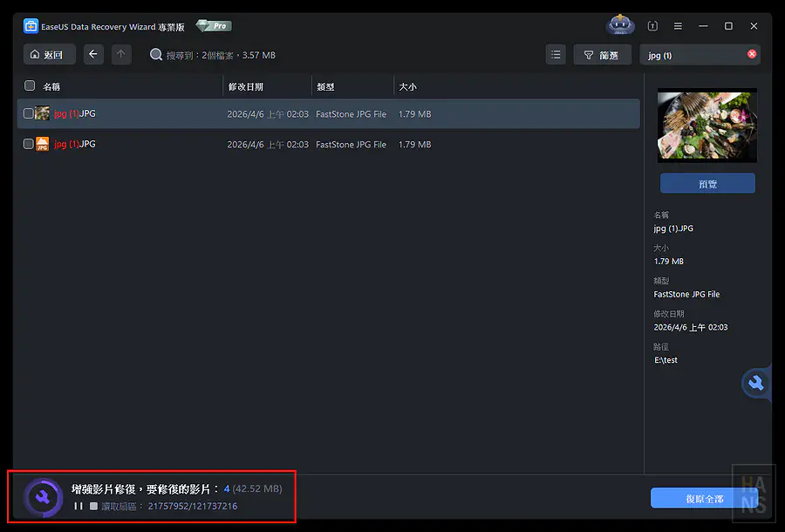Click the back arrow navigation control

click(93, 54)
